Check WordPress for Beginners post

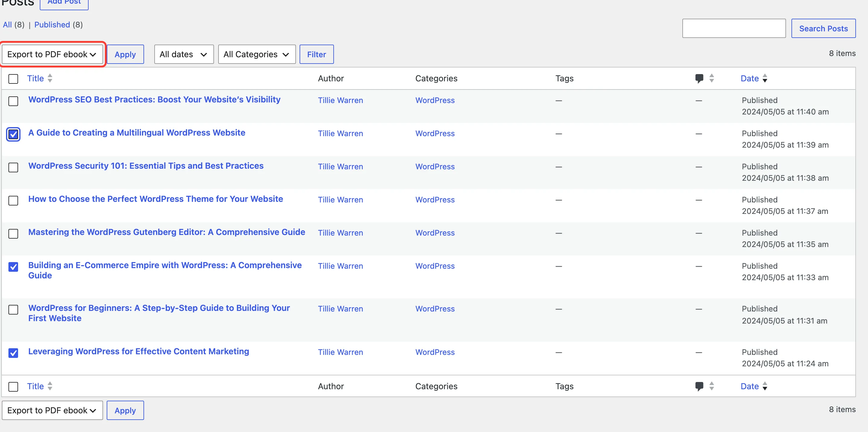pos(13,309)
